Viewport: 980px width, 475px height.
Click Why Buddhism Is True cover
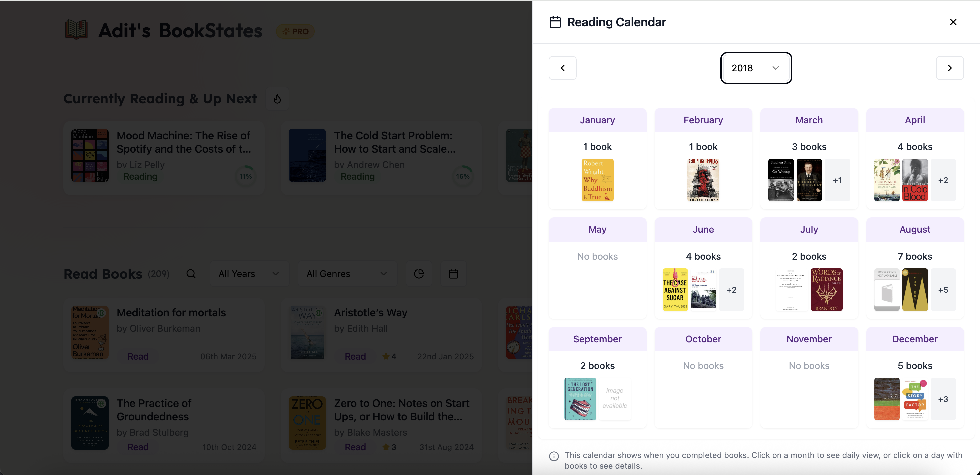click(597, 180)
